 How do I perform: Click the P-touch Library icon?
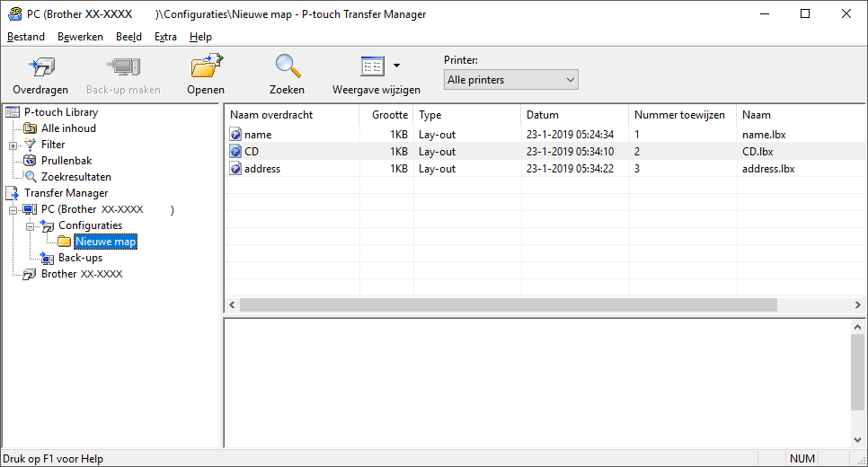coord(13,112)
